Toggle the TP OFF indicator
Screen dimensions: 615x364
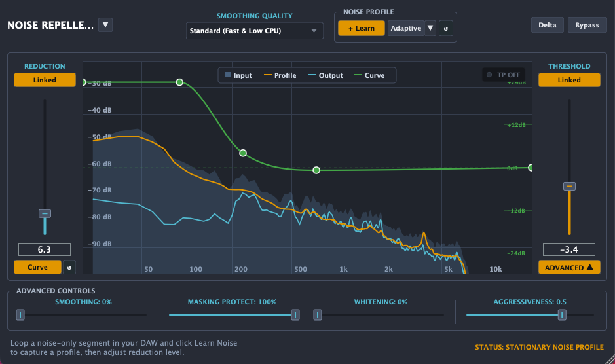504,75
